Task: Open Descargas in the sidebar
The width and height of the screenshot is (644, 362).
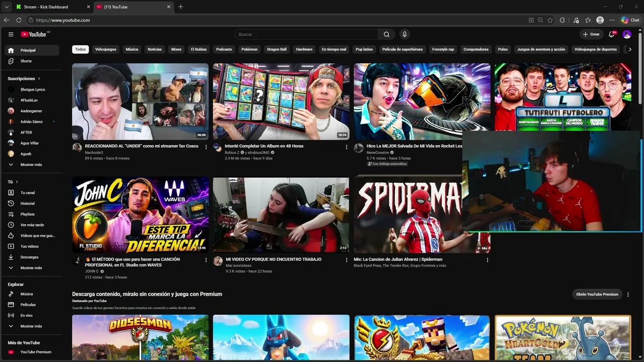Action: click(32, 257)
